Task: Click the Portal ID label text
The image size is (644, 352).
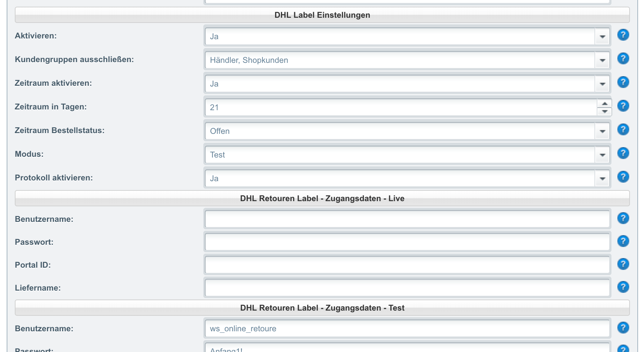Action: [x=33, y=265]
